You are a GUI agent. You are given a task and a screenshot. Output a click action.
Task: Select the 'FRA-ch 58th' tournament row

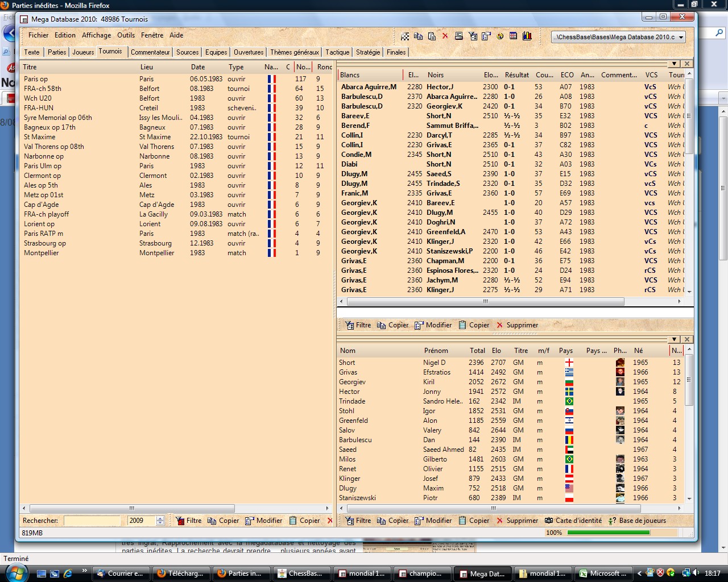[175, 89]
